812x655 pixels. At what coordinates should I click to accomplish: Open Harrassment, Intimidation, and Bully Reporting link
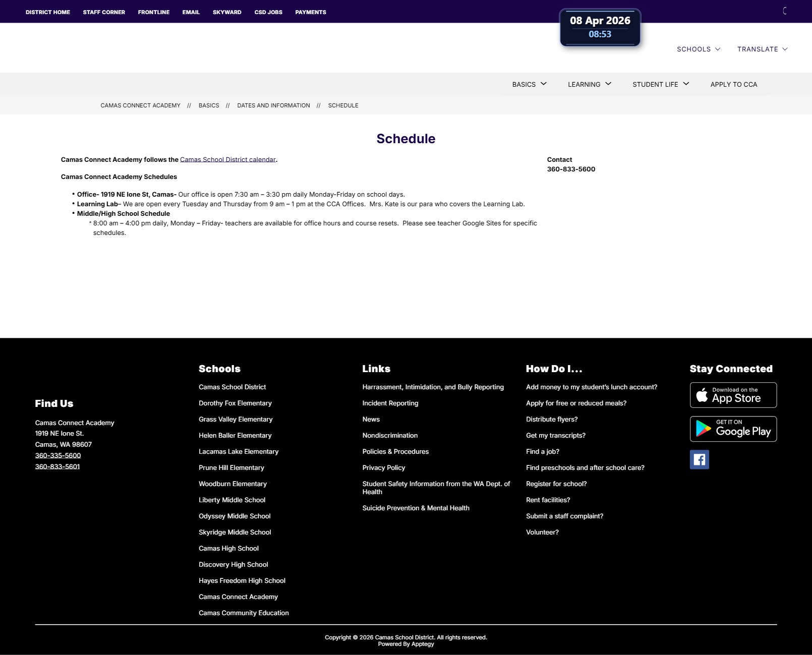[x=433, y=387]
